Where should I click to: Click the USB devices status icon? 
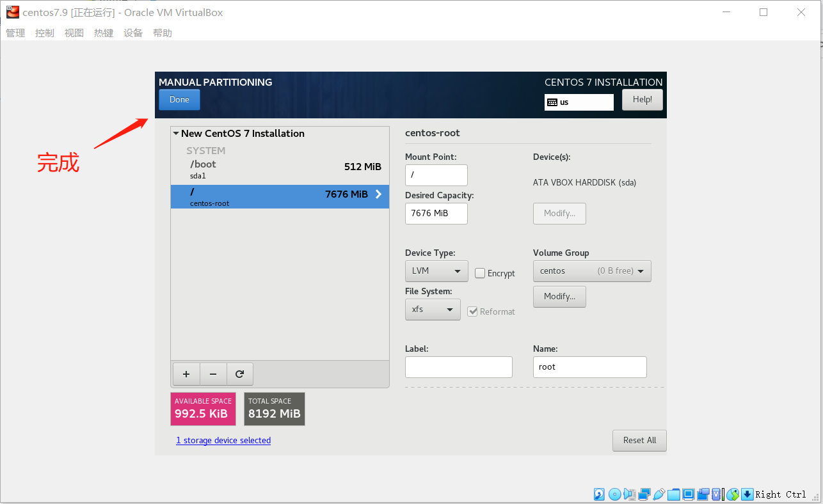[659, 494]
